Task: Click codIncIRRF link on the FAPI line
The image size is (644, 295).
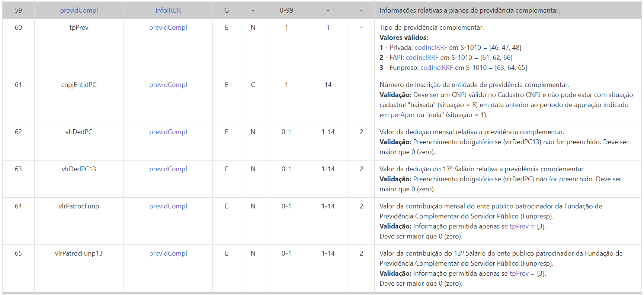Action: (x=422, y=58)
